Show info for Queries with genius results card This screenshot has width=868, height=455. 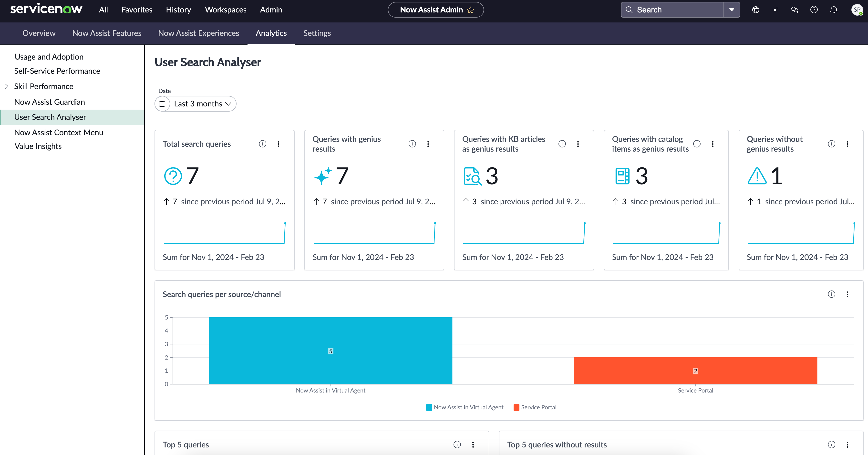(x=412, y=144)
